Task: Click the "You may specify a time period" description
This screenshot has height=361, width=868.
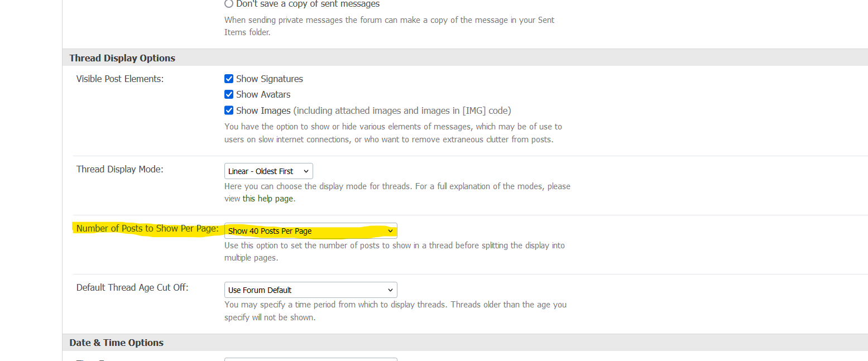Action: tap(395, 311)
